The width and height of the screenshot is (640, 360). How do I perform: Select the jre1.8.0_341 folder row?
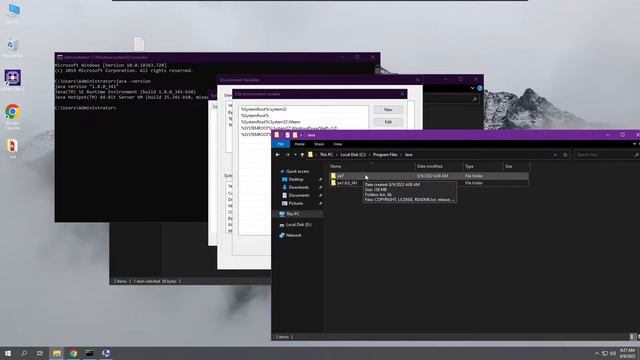[x=429, y=183]
